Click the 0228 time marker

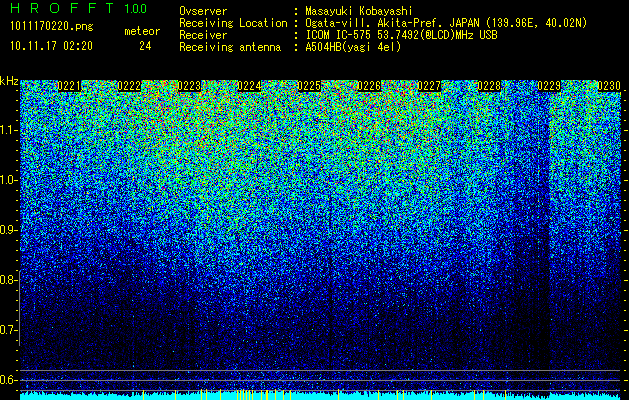[x=489, y=86]
